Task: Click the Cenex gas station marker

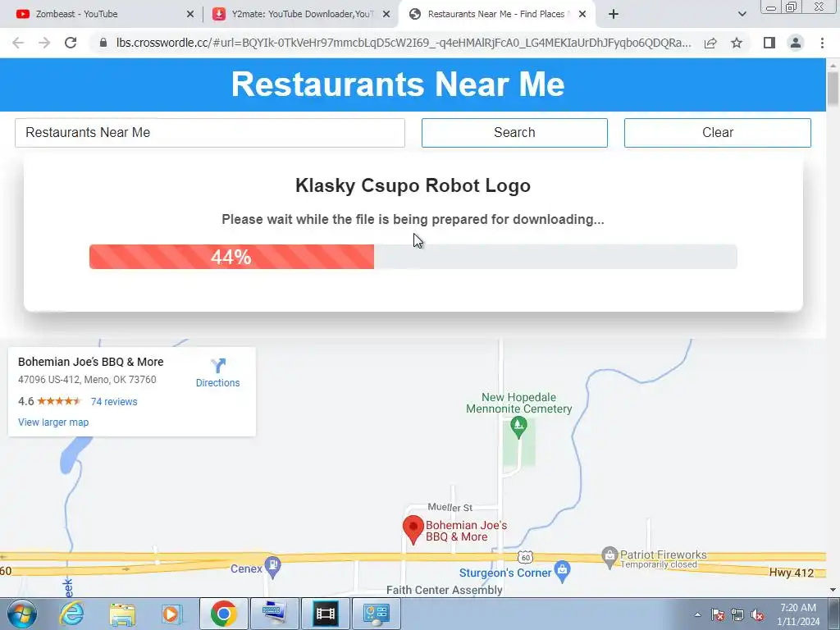Action: [272, 568]
